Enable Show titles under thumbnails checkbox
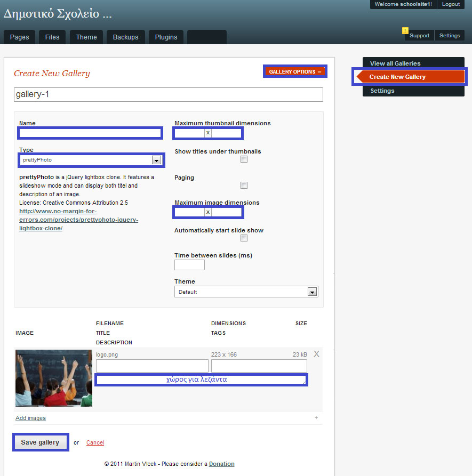Screen dimensions: 472x476 (244, 159)
